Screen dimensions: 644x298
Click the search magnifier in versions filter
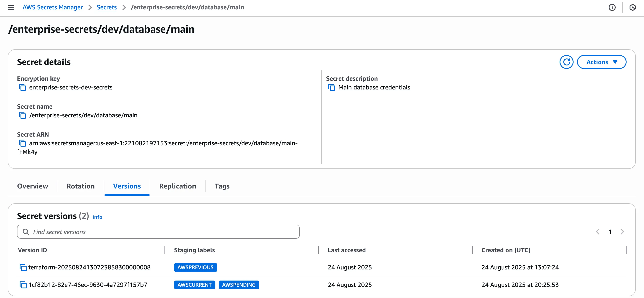(x=26, y=232)
